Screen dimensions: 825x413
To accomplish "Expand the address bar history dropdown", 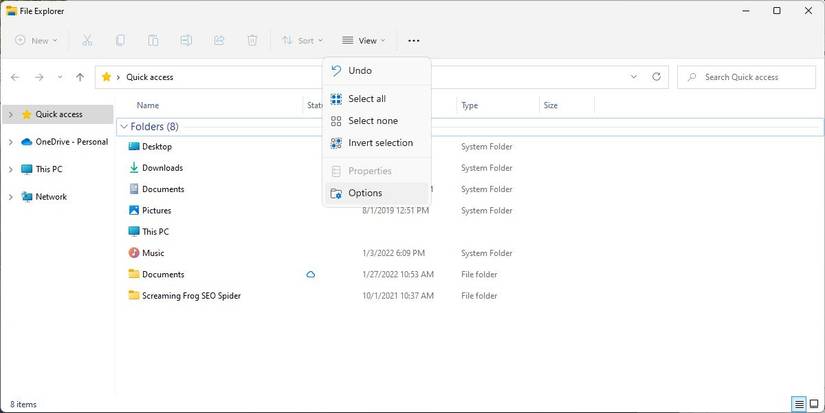I will pos(634,77).
